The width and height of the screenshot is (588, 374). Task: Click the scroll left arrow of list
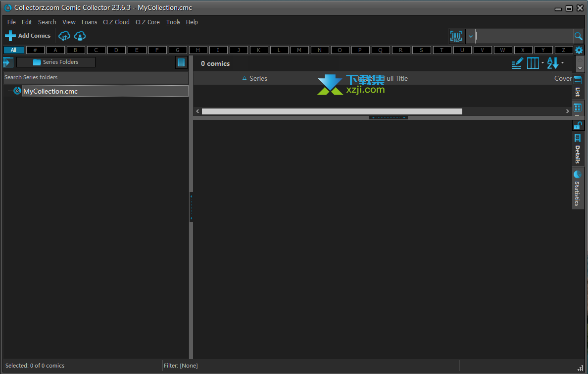(x=197, y=111)
